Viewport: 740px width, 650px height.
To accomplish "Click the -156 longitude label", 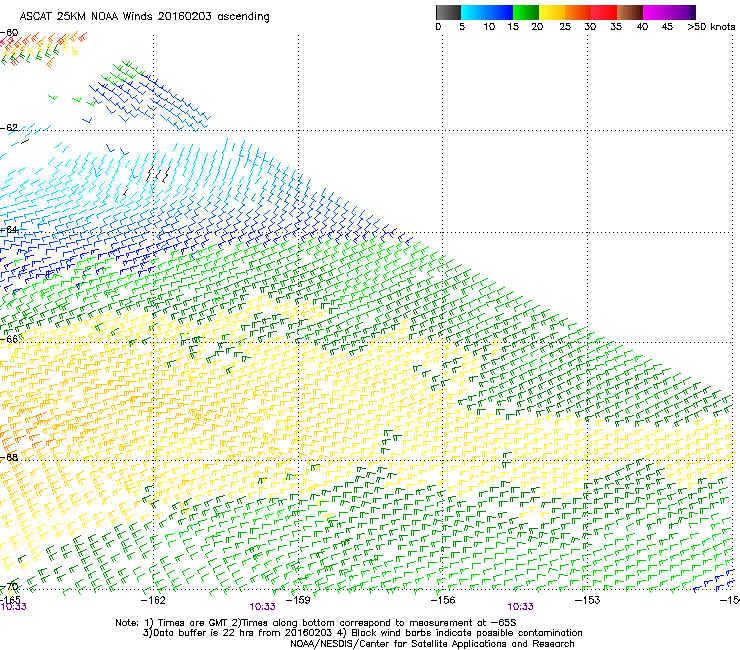I will tap(443, 600).
